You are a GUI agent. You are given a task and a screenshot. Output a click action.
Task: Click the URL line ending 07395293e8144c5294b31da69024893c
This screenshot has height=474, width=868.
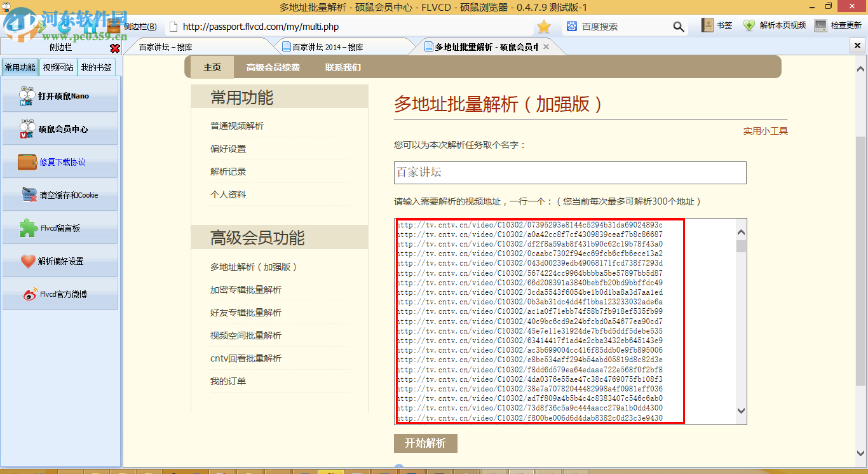tap(530, 225)
